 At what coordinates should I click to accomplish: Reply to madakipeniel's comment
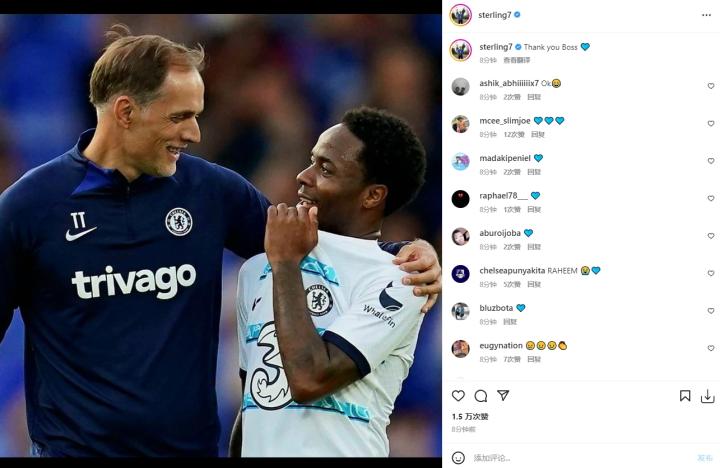[x=534, y=172]
